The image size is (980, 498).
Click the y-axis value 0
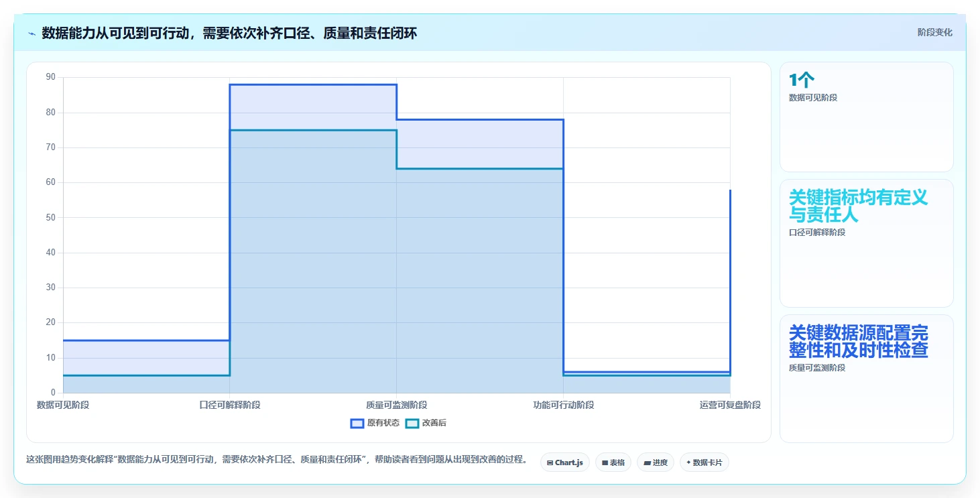tap(53, 393)
